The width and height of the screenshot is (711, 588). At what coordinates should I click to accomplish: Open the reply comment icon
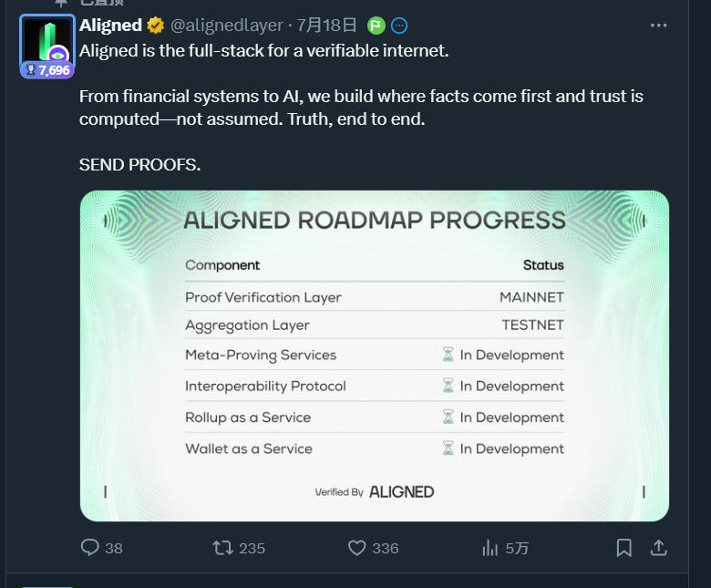[89, 547]
